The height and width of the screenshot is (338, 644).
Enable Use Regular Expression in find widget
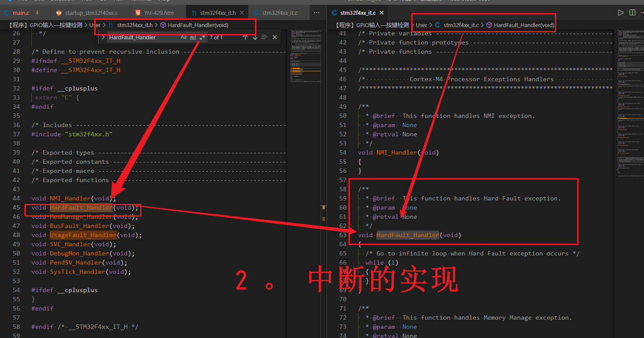(x=202, y=37)
